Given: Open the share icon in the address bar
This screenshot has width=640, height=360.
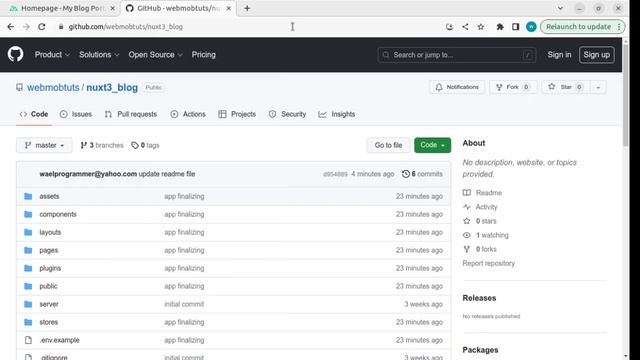Looking at the screenshot, I should pyautogui.click(x=465, y=27).
